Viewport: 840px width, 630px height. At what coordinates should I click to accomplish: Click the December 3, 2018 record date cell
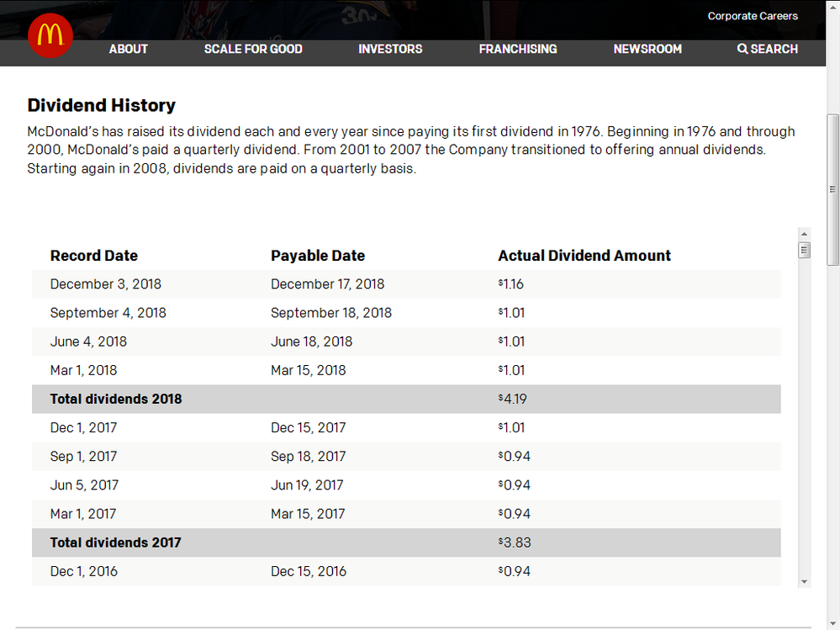(105, 284)
